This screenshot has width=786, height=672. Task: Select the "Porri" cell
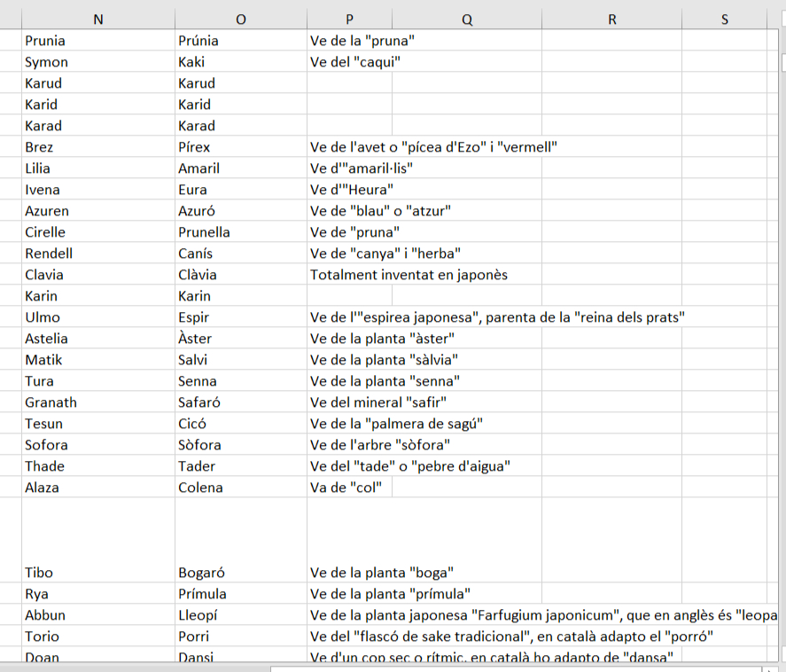coord(240,637)
